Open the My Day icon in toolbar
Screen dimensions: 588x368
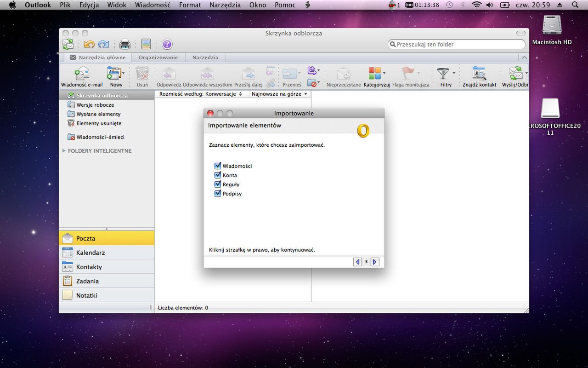coord(146,44)
